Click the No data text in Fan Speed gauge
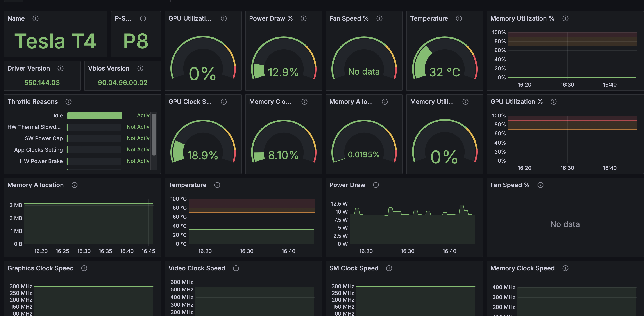Viewport: 644px width, 316px height. 364,72
